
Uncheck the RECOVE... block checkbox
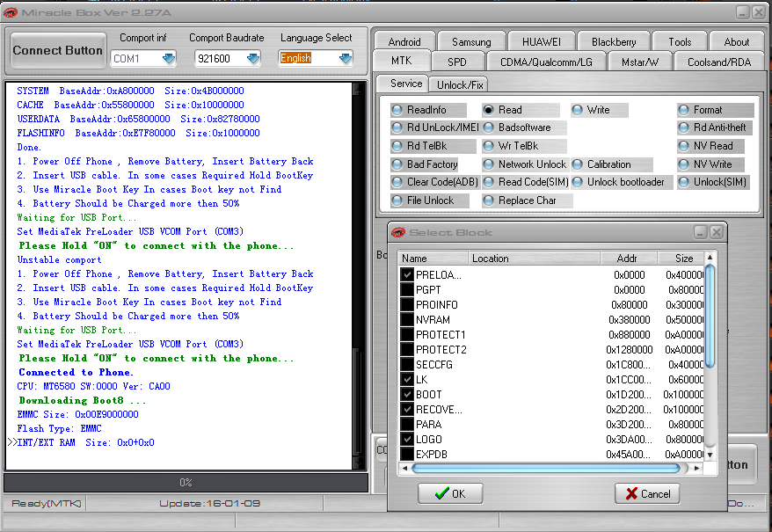[407, 410]
